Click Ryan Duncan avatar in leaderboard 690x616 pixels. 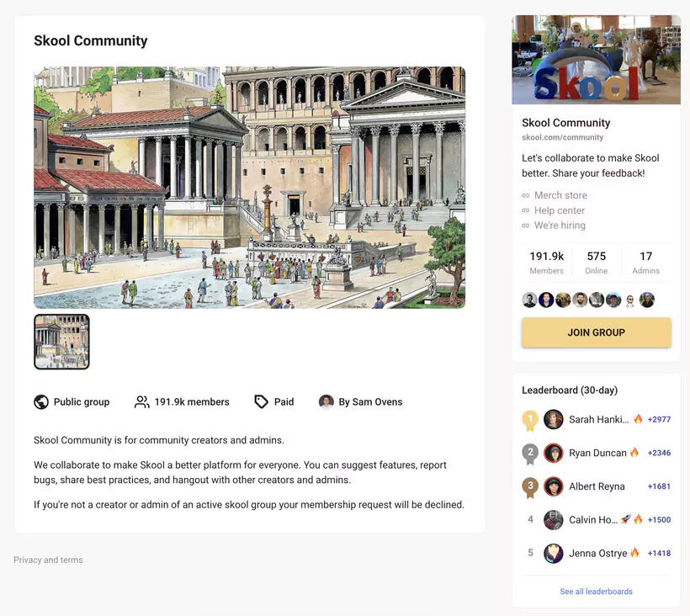point(554,453)
